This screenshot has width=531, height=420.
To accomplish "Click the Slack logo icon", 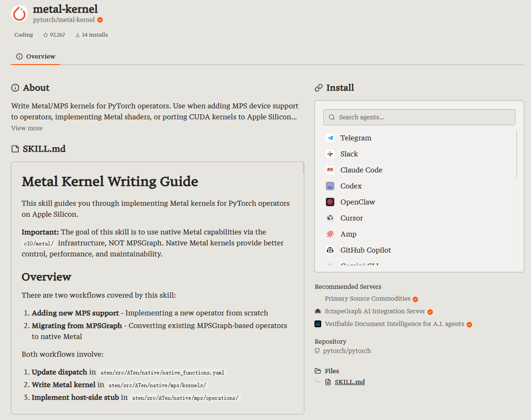I will [x=330, y=154].
